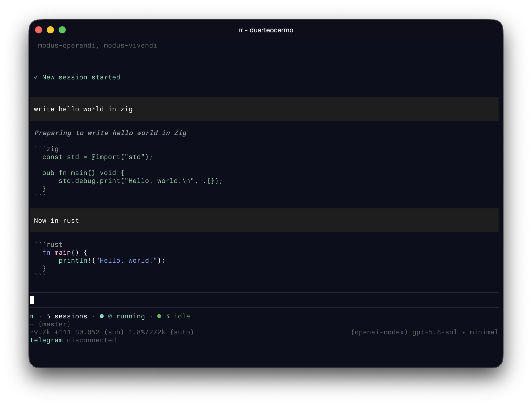Click the 'New session started' message
This screenshot has height=406, width=532.
(81, 77)
